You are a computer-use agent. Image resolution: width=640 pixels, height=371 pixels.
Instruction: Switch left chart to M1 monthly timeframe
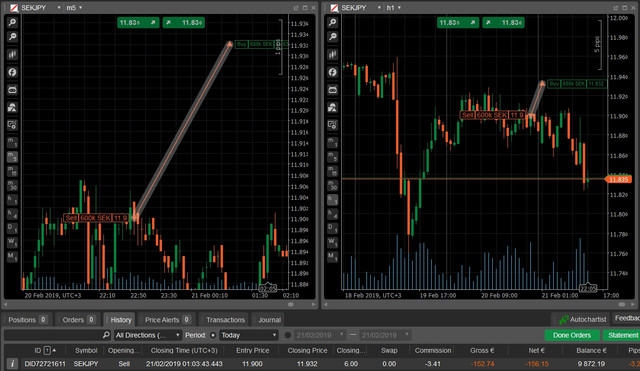click(12, 256)
